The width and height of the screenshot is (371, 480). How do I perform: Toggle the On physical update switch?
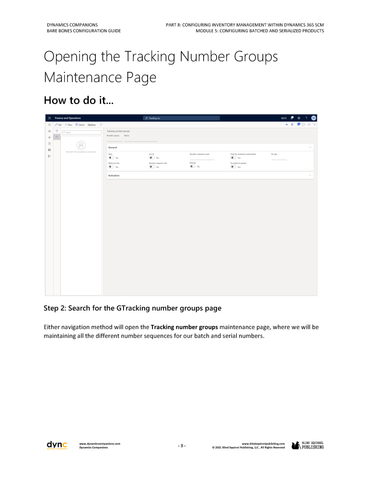pos(233,167)
